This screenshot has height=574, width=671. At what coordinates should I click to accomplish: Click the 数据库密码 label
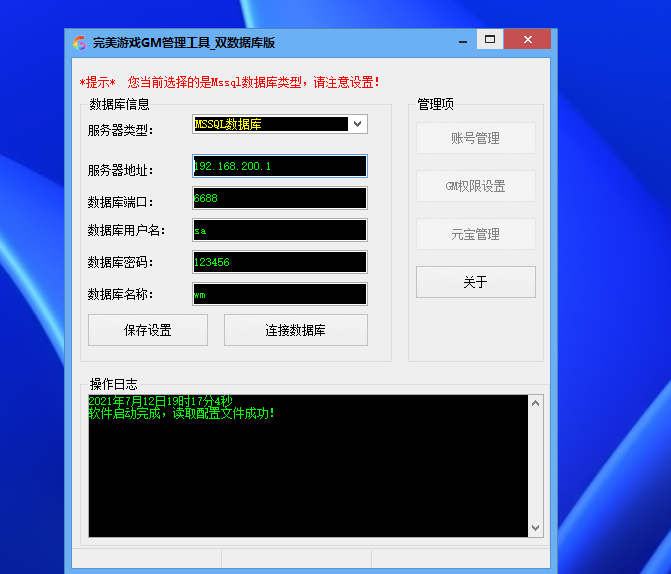[x=120, y=262]
